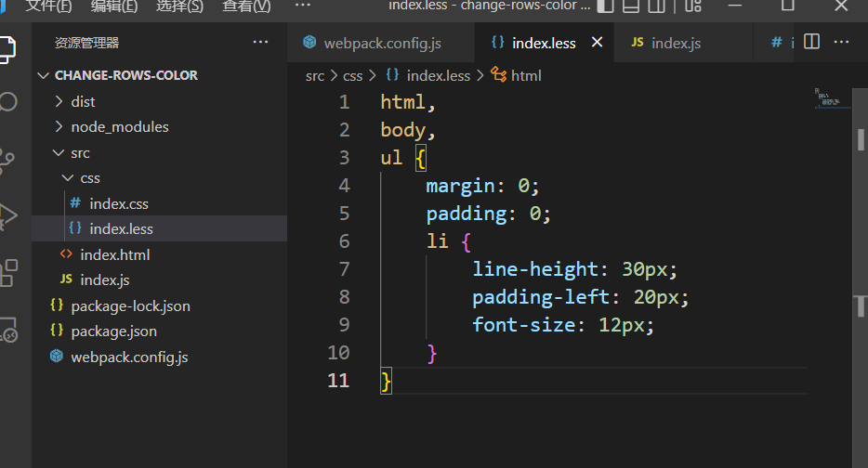Open the 选择(S) menu
Viewport: 868px width, 468px height.
click(x=179, y=6)
